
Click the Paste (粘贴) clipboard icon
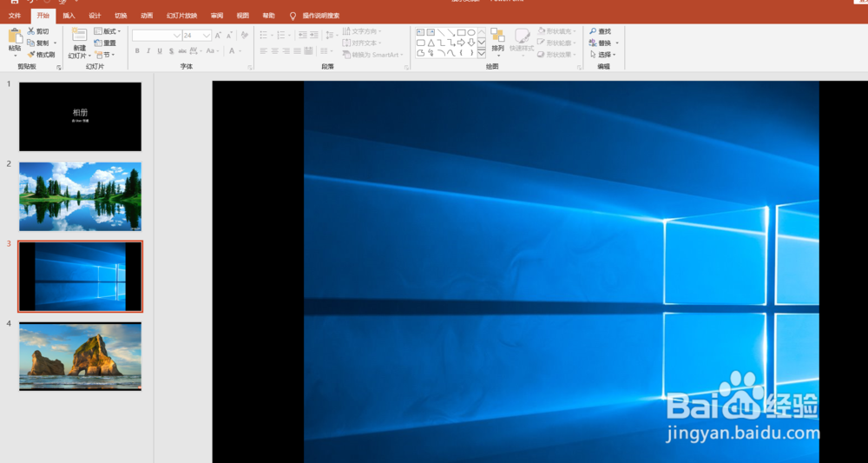pyautogui.click(x=15, y=36)
